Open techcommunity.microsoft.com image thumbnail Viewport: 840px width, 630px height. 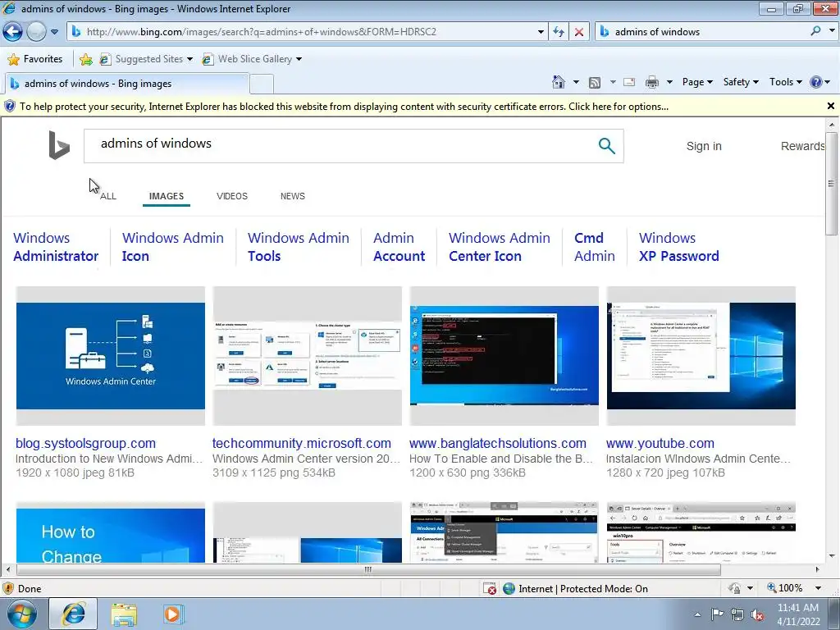click(x=307, y=356)
